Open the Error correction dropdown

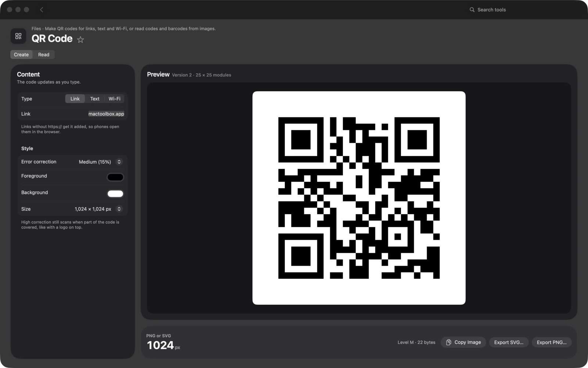pos(100,162)
